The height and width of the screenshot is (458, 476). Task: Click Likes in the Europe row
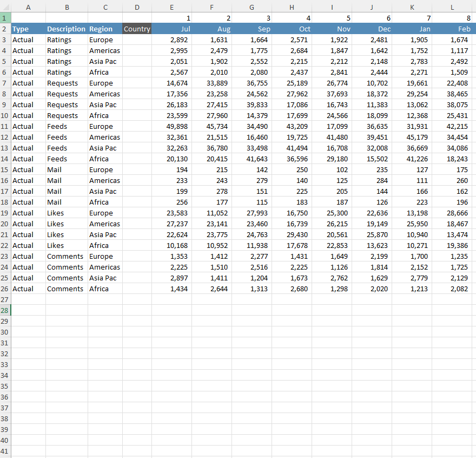67,213
